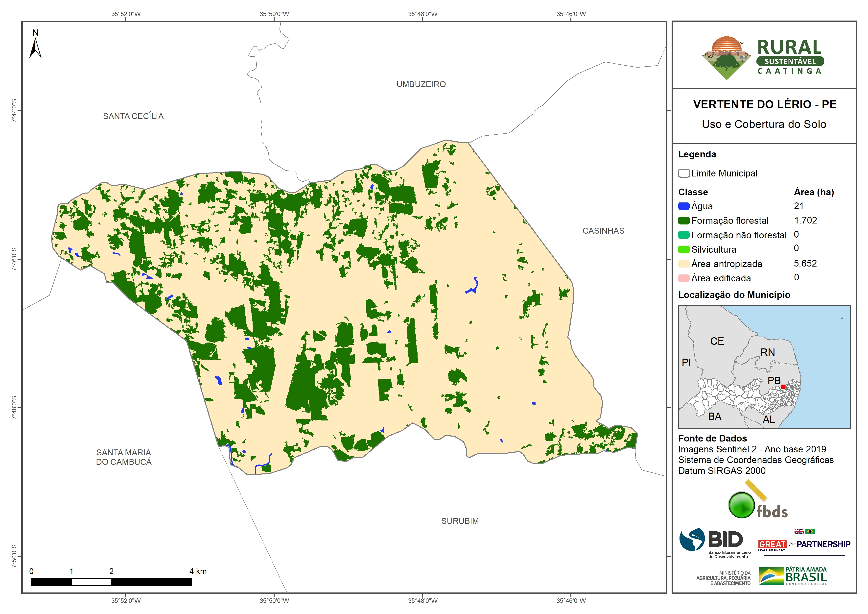Click the Limite Municipal legend symbol
The width and height of the screenshot is (868, 614).
pyautogui.click(x=683, y=173)
